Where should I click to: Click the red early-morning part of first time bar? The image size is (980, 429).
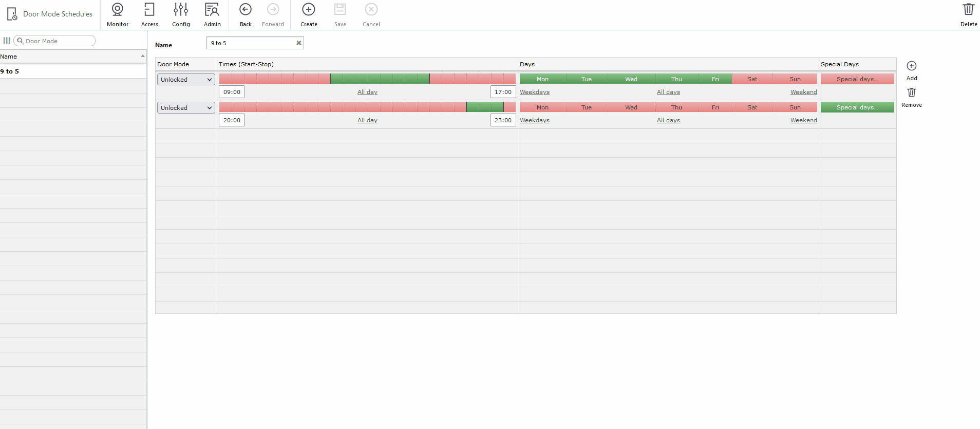pyautogui.click(x=274, y=79)
